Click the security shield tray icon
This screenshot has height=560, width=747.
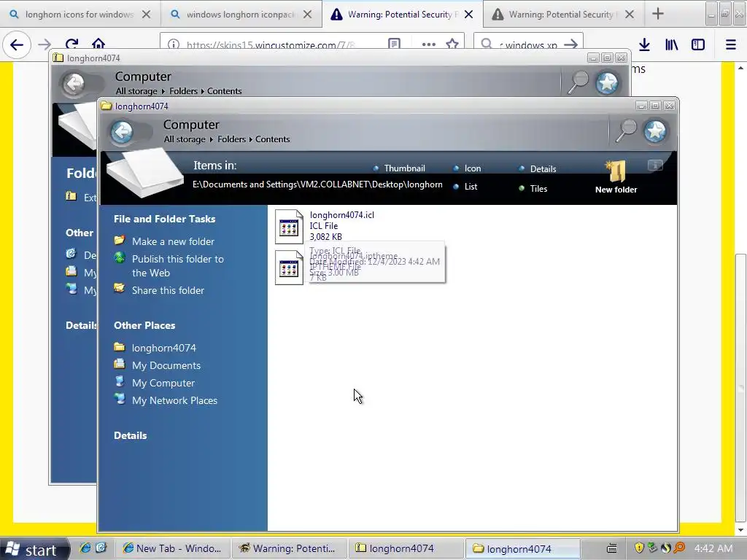[639, 548]
